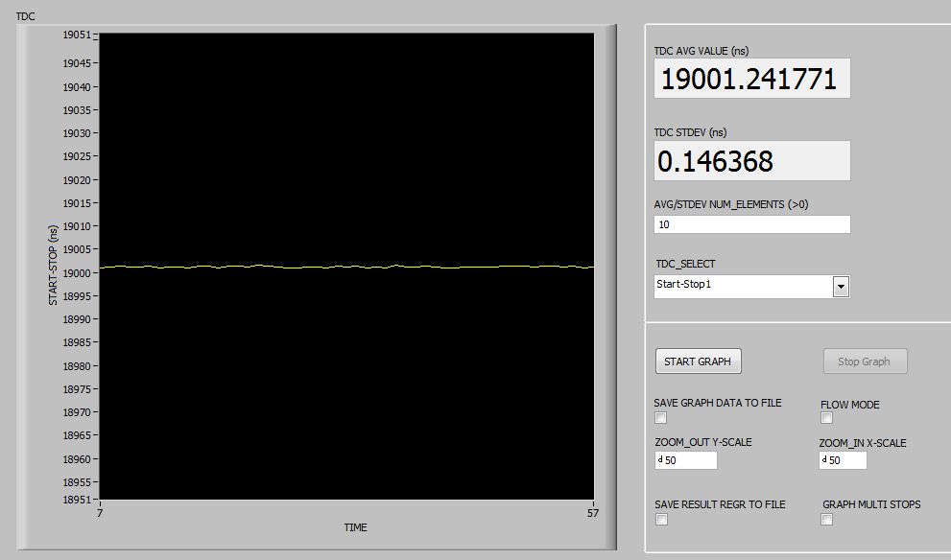The width and height of the screenshot is (951, 560).
Task: Click the Y-axis label 18975
Action: coord(77,389)
